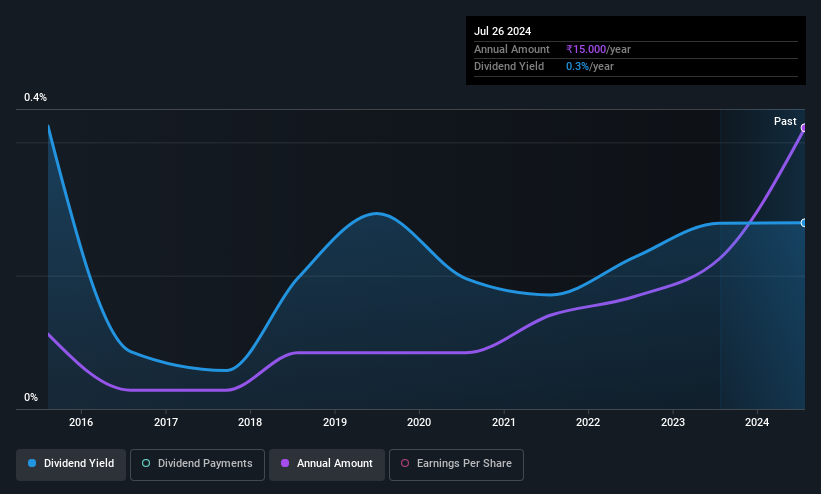
Task: Click the blue dividend yield endpoint marker
Action: [x=804, y=223]
